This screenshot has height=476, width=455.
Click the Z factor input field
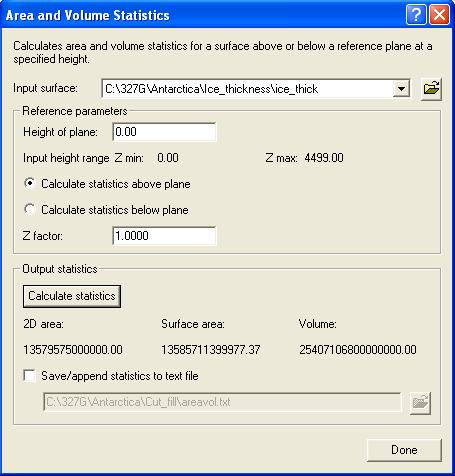click(164, 236)
